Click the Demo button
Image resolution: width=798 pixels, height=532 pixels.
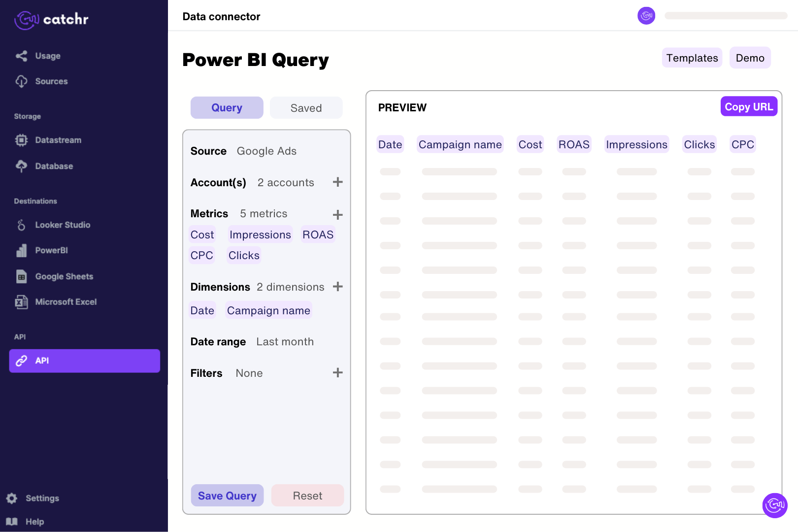click(750, 58)
